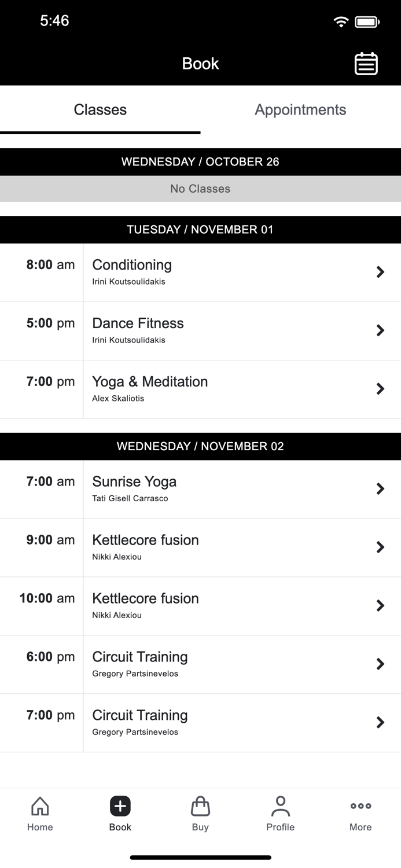Tap the Home icon in bottom bar
The height and width of the screenshot is (868, 401).
40,806
